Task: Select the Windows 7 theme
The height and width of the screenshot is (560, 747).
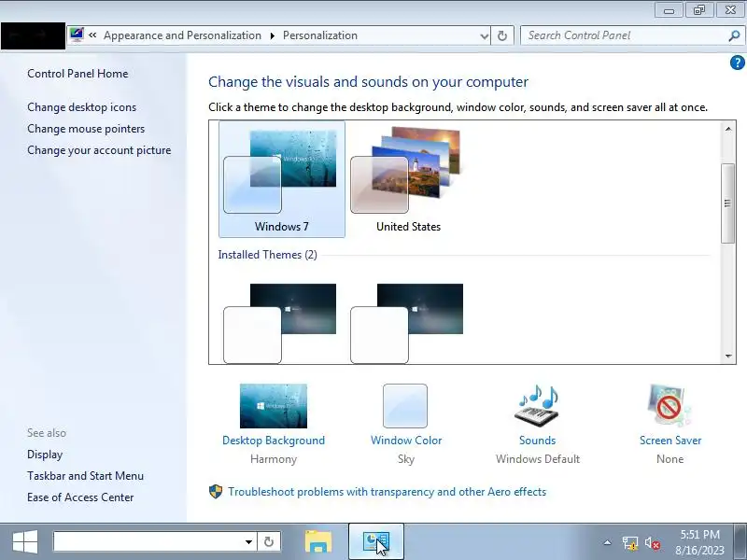Action: [282, 179]
